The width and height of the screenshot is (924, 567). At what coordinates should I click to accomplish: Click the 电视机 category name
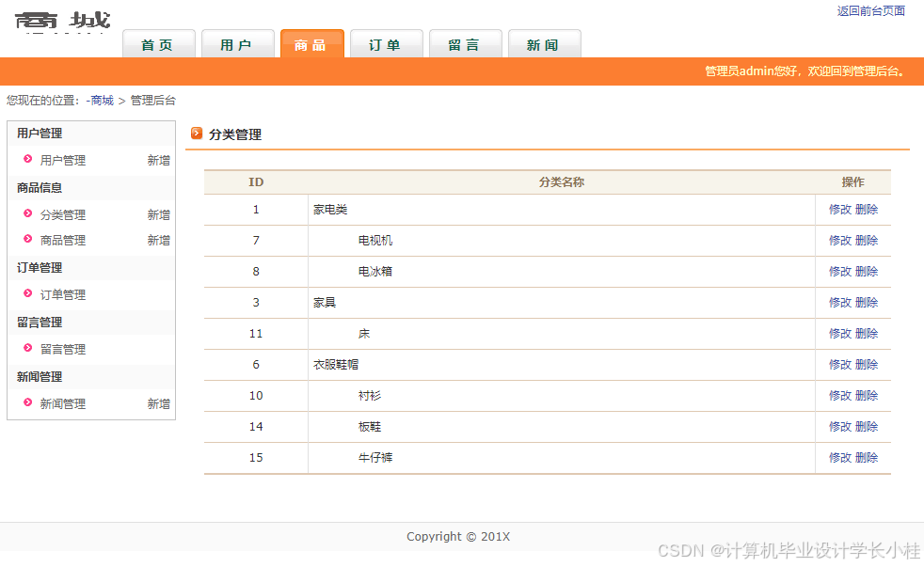pos(375,240)
